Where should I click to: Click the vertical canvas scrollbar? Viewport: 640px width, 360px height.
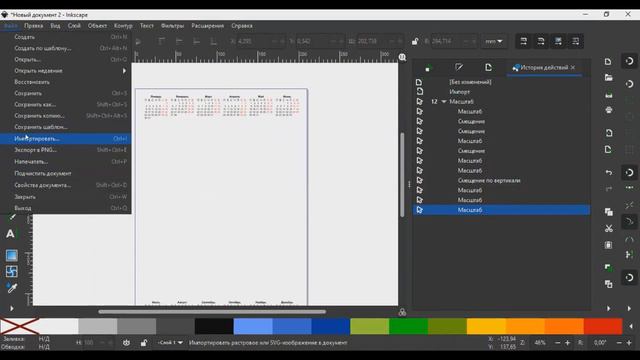(402, 175)
